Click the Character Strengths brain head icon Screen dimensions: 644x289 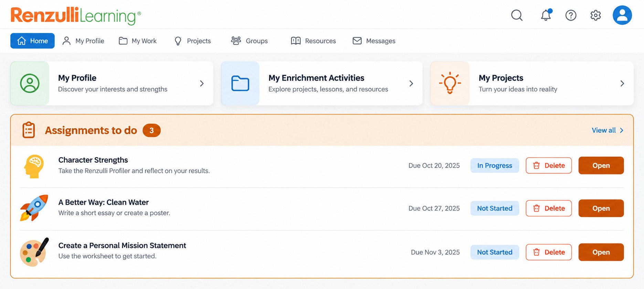click(34, 166)
